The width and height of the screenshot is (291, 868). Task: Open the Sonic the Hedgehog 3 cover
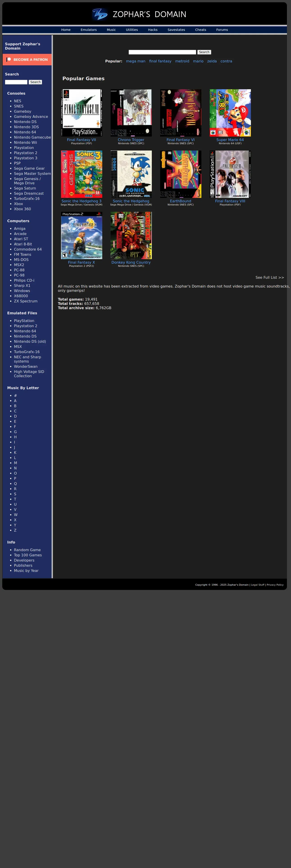click(x=82, y=174)
